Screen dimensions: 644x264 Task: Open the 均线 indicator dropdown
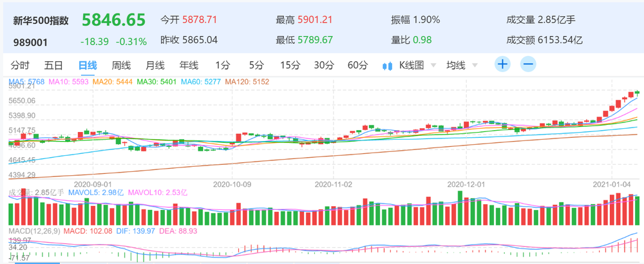click(475, 65)
